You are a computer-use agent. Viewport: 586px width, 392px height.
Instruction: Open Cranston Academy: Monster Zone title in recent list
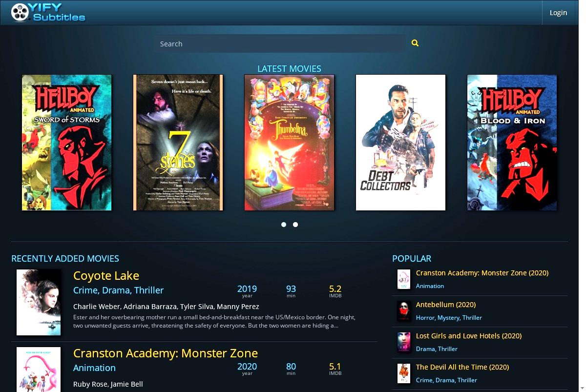point(166,353)
